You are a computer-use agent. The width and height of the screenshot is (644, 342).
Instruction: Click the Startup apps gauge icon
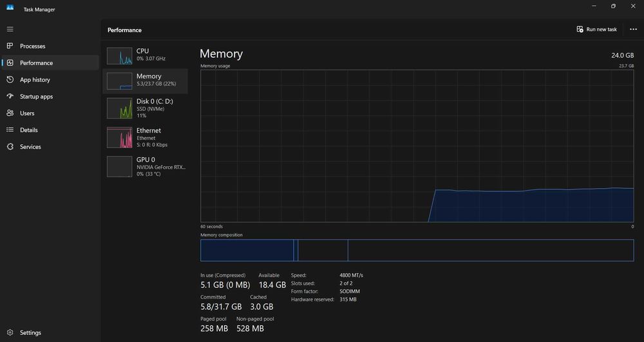(10, 96)
